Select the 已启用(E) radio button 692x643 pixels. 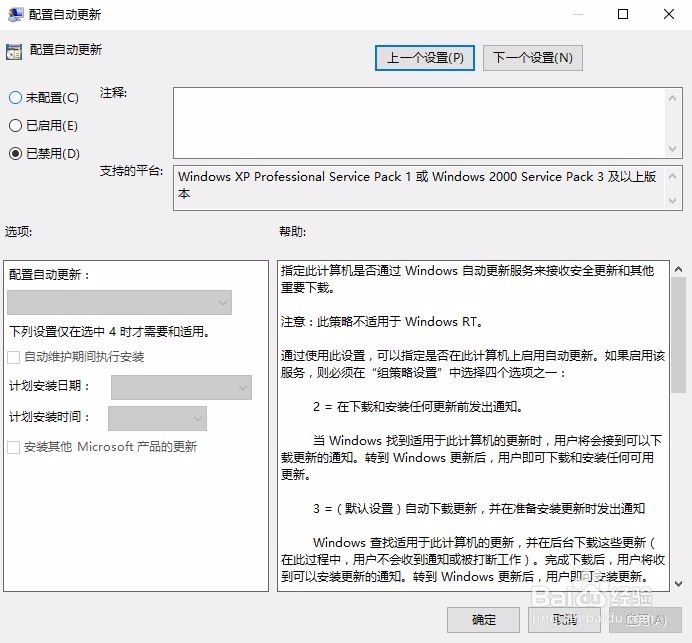tap(15, 126)
